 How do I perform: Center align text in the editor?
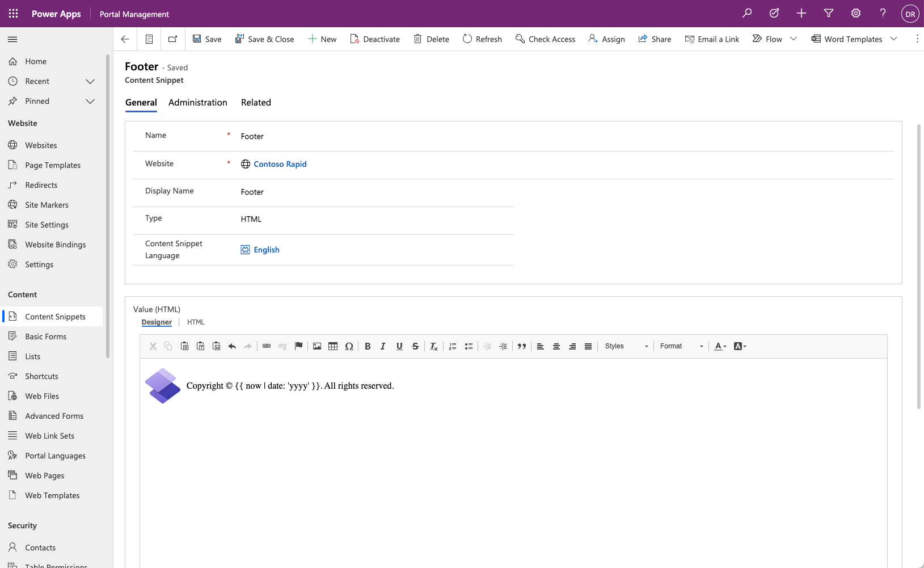pyautogui.click(x=556, y=346)
